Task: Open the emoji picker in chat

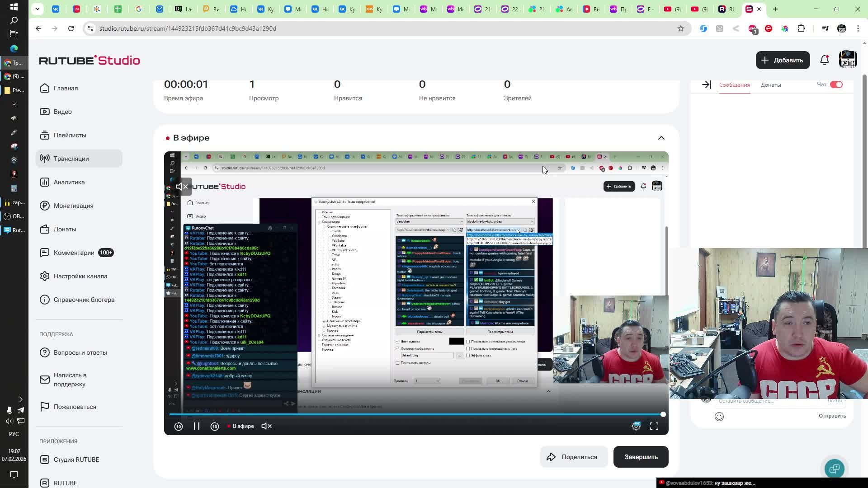Action: 719,416
